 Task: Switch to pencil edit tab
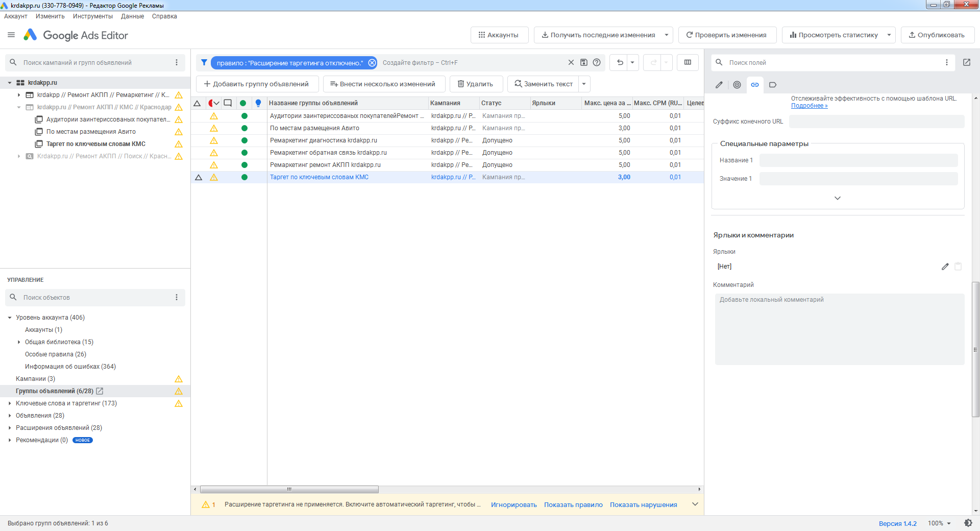719,85
